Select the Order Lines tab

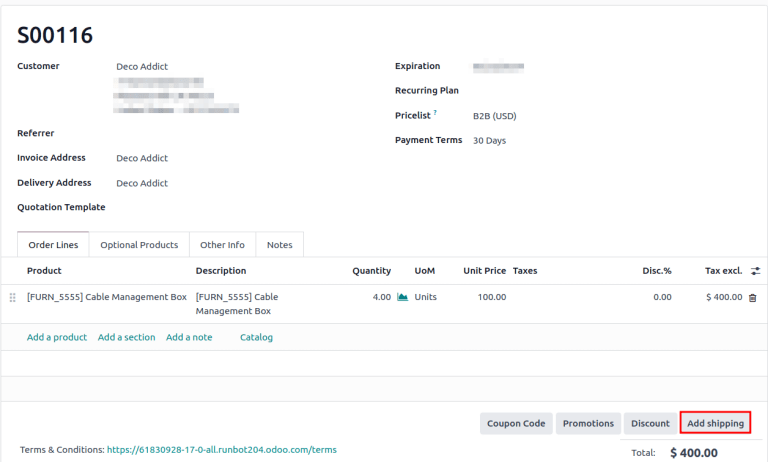[x=53, y=245]
